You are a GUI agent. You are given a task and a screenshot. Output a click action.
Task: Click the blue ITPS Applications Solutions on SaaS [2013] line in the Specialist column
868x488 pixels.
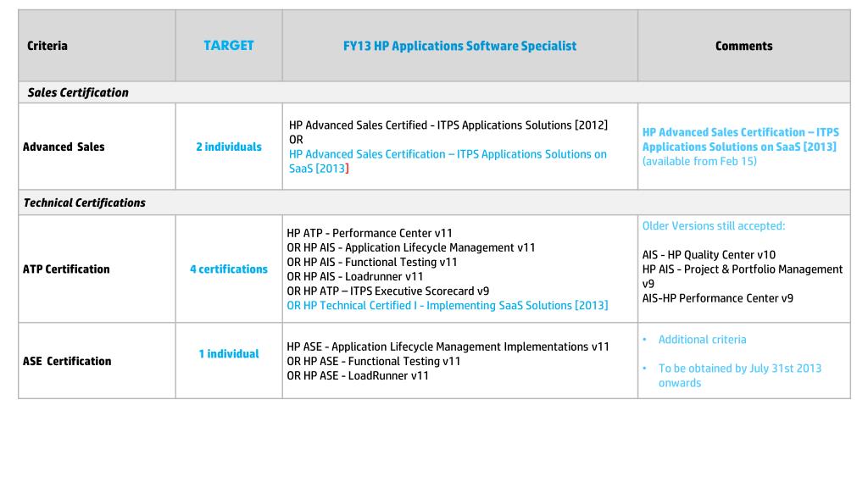(x=448, y=161)
